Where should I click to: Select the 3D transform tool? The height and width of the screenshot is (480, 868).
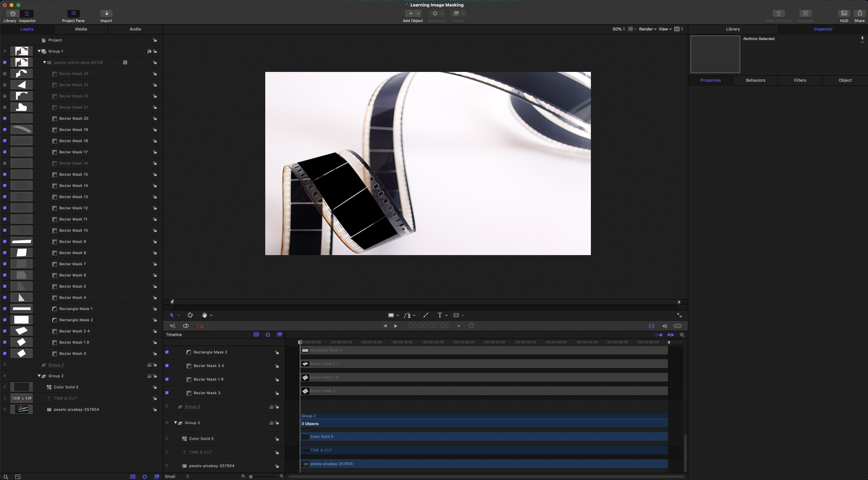(190, 315)
